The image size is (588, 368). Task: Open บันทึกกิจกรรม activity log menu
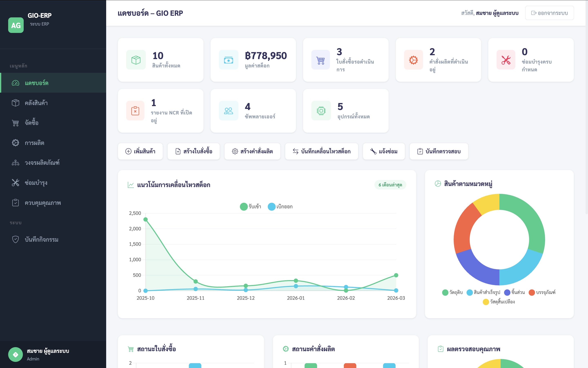pyautogui.click(x=53, y=239)
